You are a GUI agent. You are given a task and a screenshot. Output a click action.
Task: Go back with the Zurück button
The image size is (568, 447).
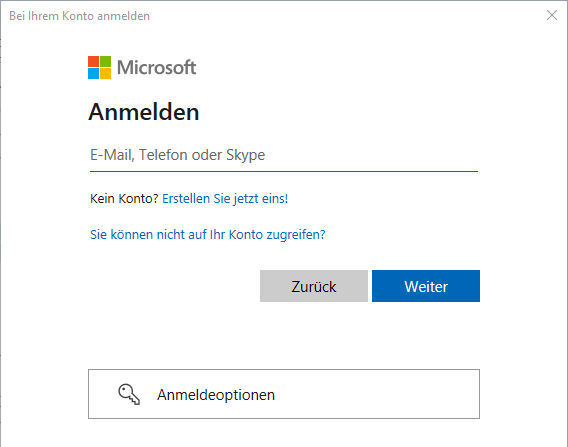point(314,286)
